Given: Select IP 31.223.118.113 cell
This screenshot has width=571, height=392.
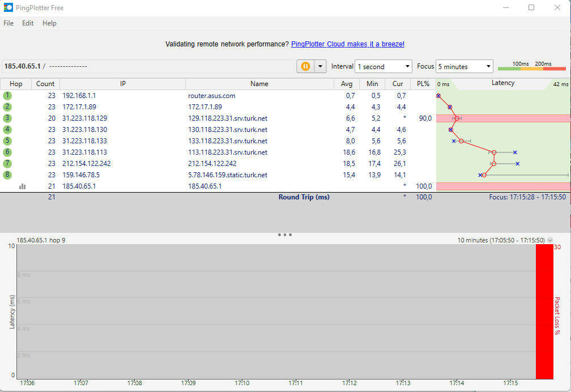Looking at the screenshot, I should tap(84, 152).
